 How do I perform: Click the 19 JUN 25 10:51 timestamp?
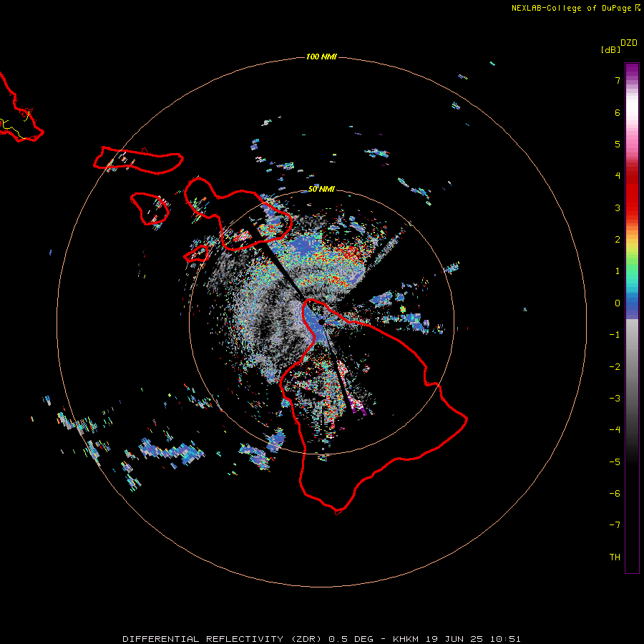pos(474,639)
